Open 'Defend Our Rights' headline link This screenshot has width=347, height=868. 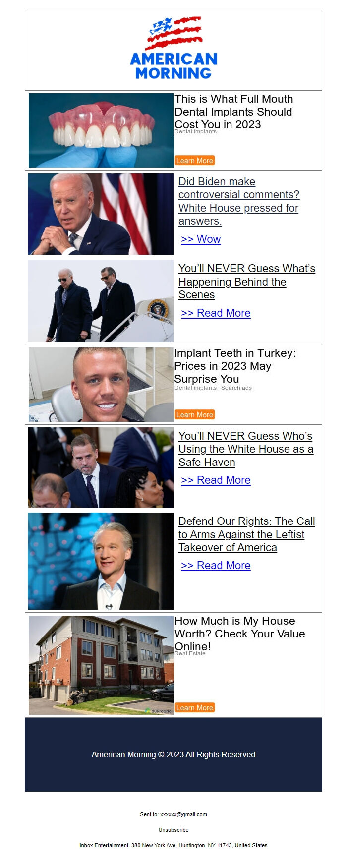(x=247, y=534)
